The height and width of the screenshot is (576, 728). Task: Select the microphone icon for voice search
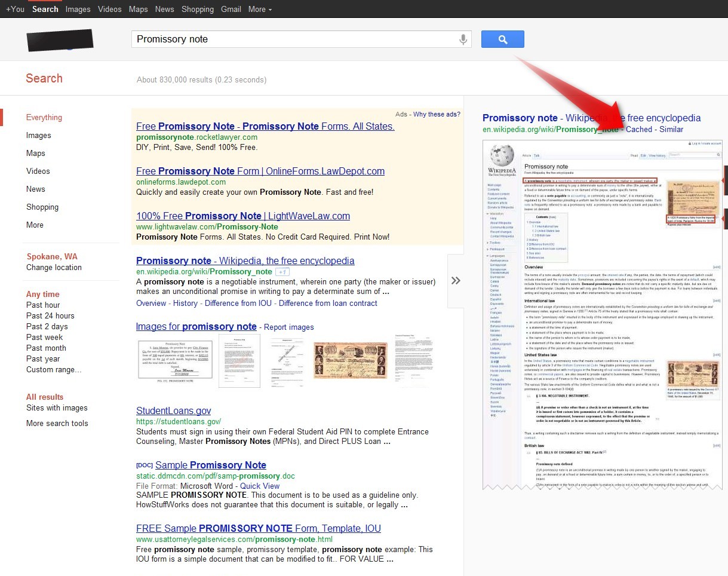(463, 39)
